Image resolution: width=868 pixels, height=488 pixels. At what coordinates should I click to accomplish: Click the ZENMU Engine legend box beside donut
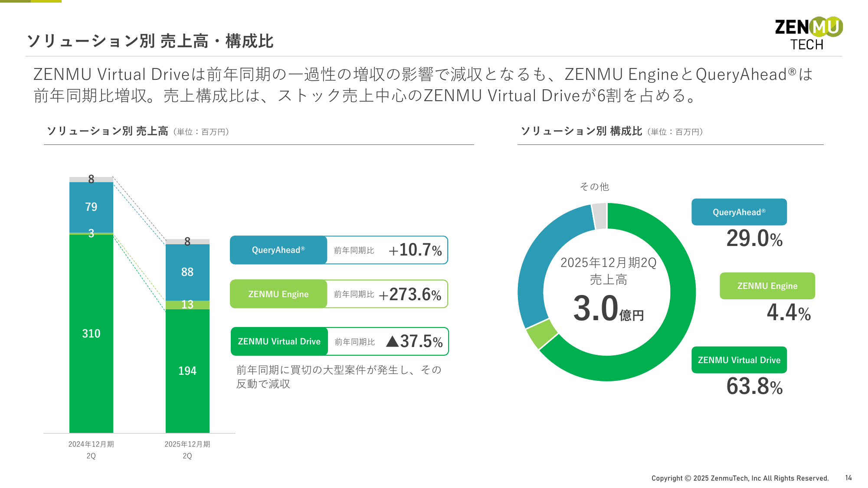[x=767, y=286]
